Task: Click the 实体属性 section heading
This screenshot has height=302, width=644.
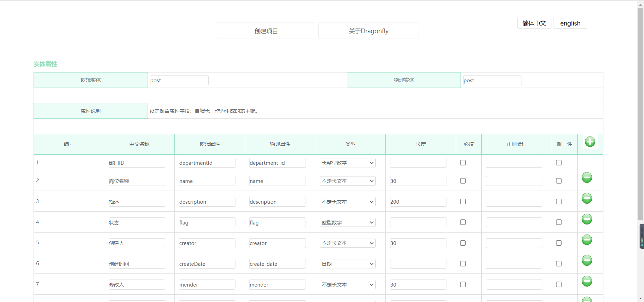Action: pos(45,64)
